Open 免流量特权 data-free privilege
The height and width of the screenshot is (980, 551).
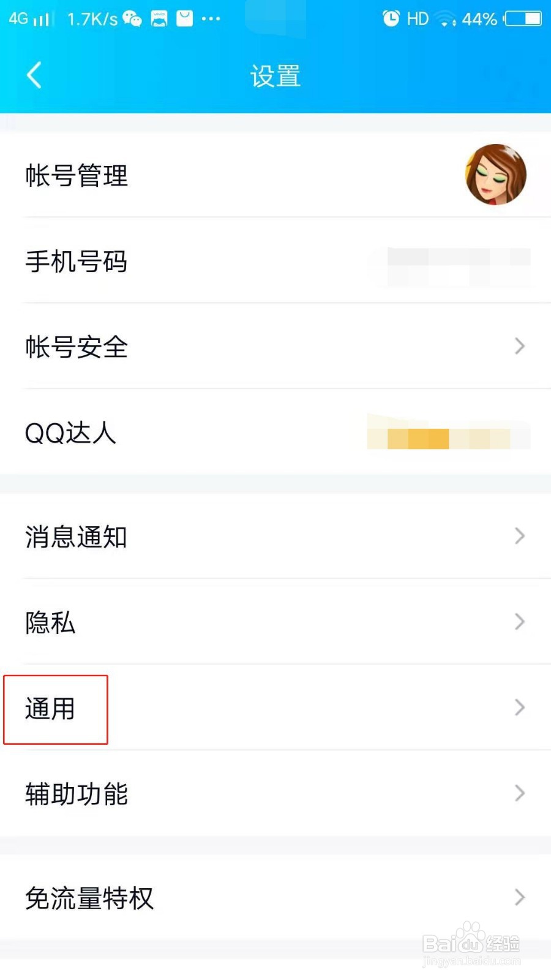pyautogui.click(x=275, y=897)
